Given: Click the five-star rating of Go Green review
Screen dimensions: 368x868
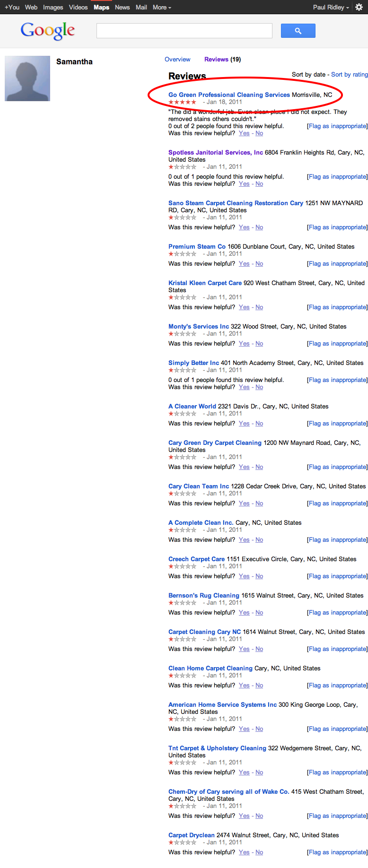Looking at the screenshot, I should 182,102.
